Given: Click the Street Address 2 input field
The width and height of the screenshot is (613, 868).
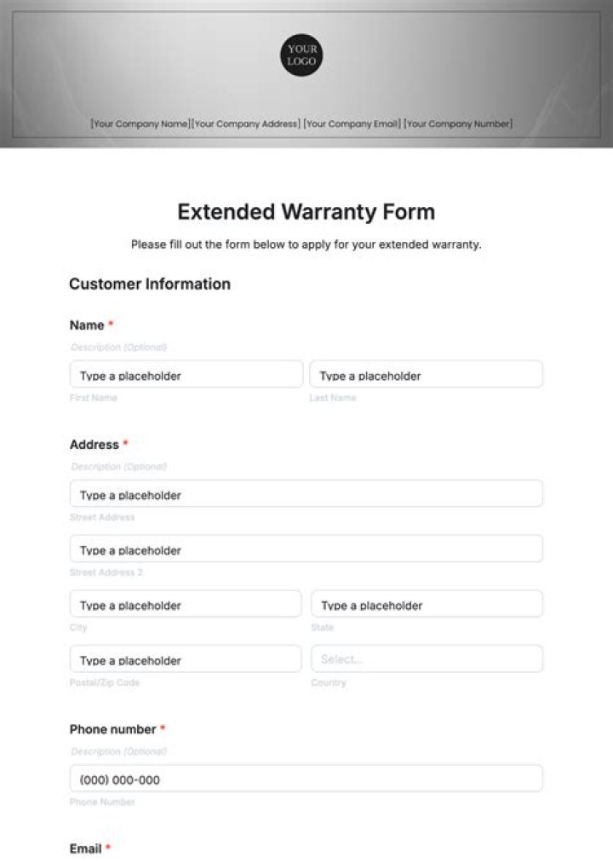Looking at the screenshot, I should 306,549.
